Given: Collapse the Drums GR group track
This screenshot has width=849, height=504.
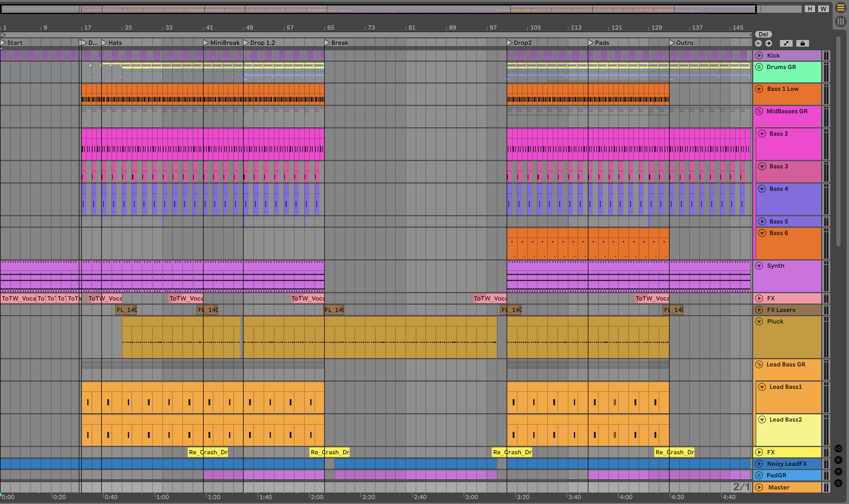Looking at the screenshot, I should [759, 67].
